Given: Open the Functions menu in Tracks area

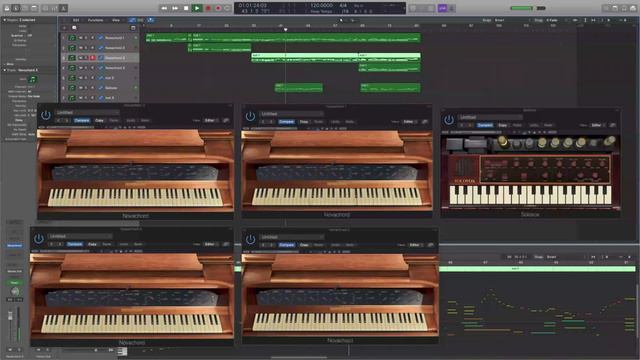Looking at the screenshot, I should click(x=96, y=20).
